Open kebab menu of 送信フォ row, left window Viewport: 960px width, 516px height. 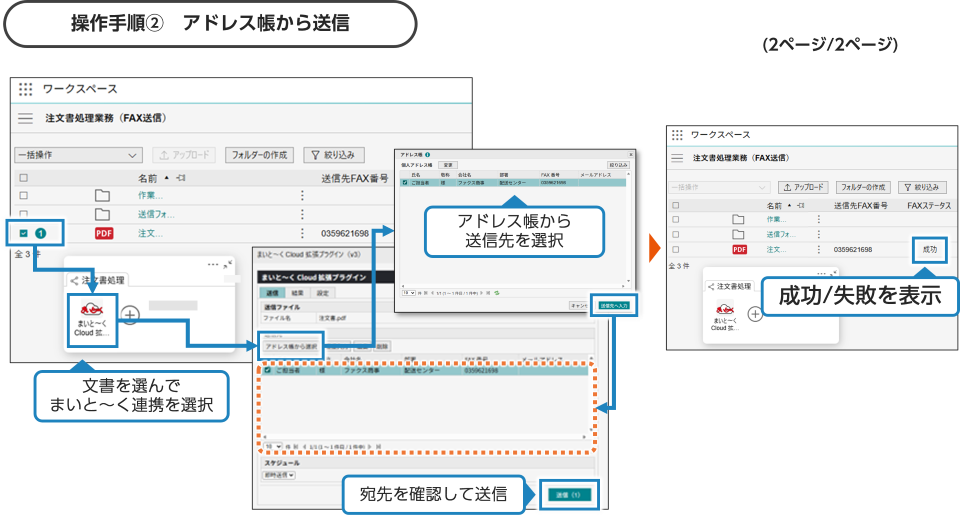click(x=302, y=214)
